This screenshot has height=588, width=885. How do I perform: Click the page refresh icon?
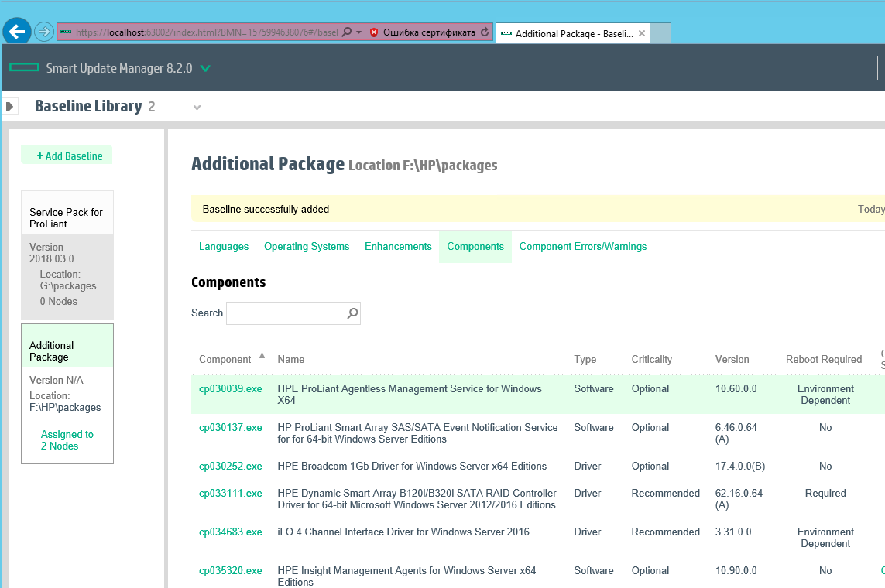click(485, 32)
